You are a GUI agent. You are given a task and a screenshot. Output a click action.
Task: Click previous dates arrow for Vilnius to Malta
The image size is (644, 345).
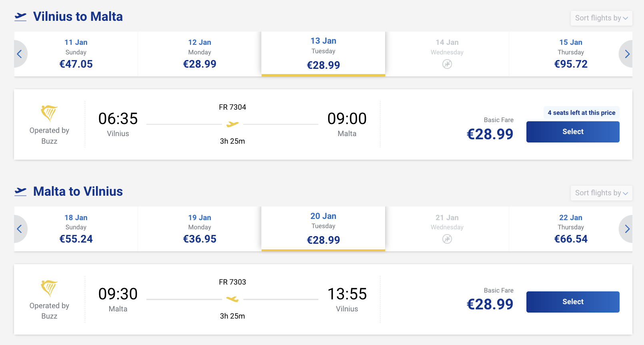(x=20, y=54)
